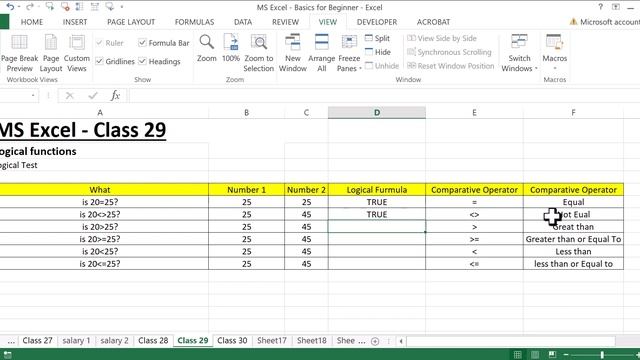Click the formula bar input field

coord(384,96)
